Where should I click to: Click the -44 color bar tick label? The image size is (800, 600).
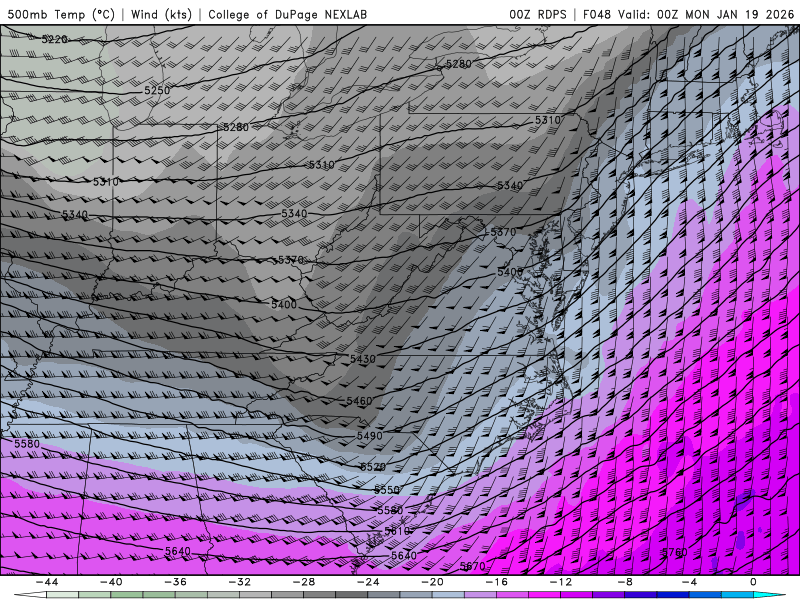[x=47, y=582]
